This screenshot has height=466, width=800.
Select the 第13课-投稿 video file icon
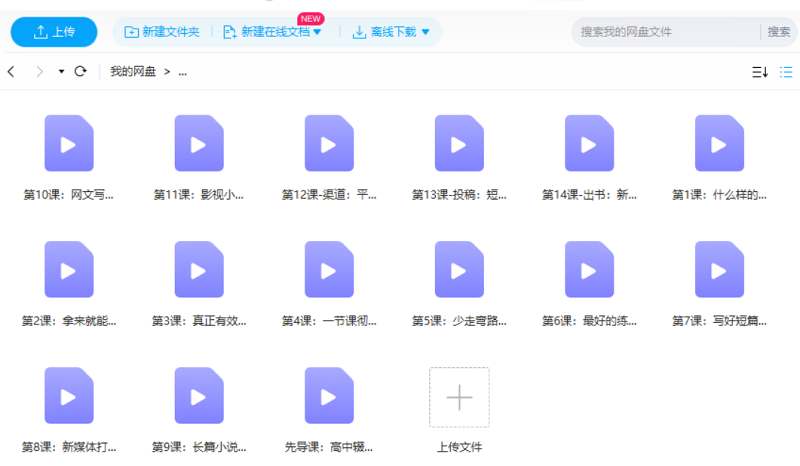(x=459, y=144)
